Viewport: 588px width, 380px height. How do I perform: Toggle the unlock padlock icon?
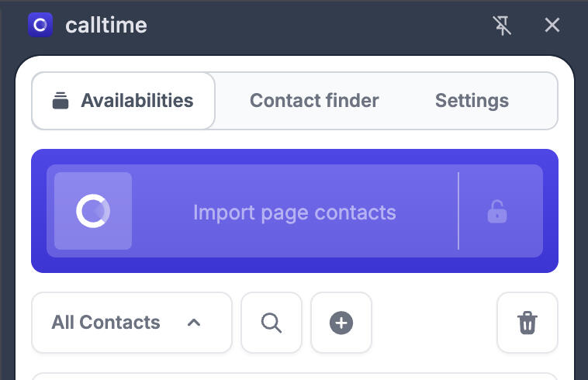(x=497, y=211)
